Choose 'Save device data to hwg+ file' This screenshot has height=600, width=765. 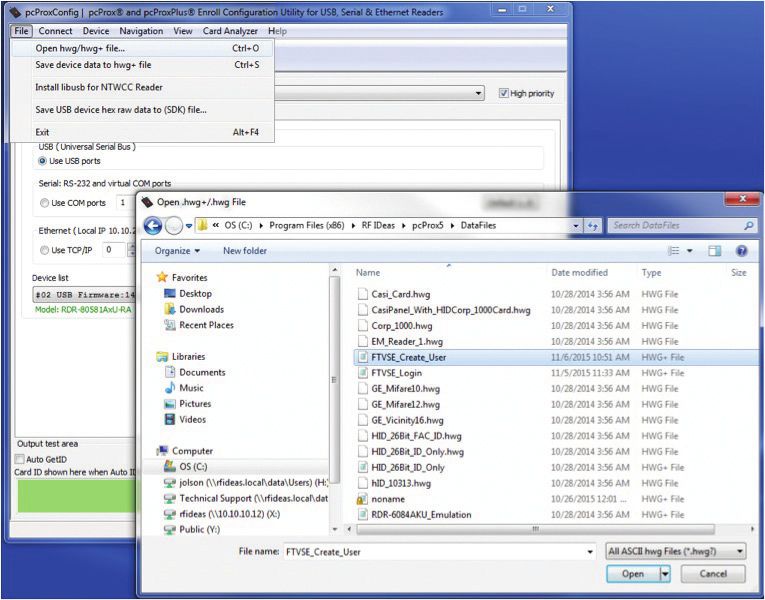(x=141, y=65)
